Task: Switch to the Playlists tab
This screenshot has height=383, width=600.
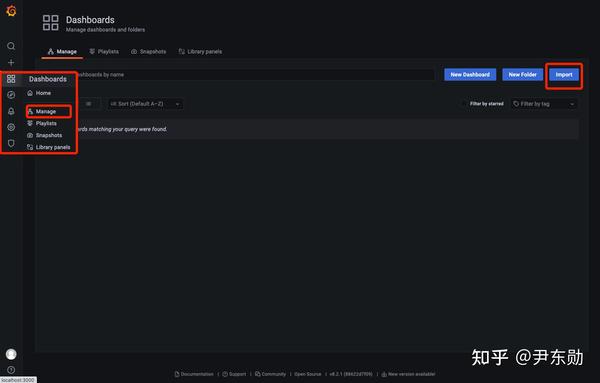Action: click(x=104, y=51)
